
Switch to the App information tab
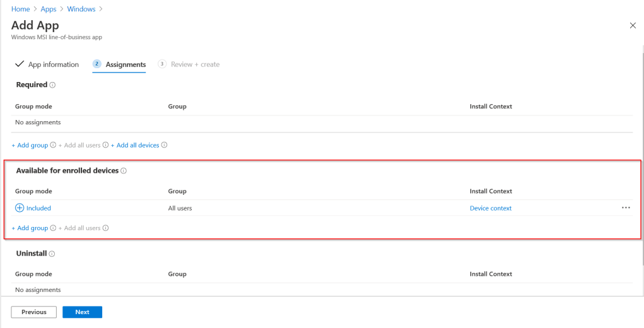pos(53,64)
